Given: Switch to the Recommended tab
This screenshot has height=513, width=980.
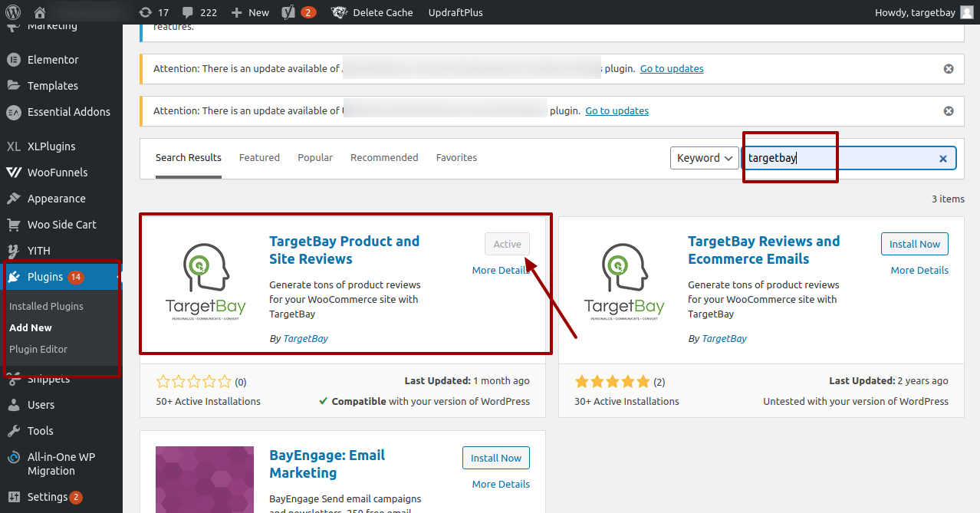Looking at the screenshot, I should click(384, 158).
